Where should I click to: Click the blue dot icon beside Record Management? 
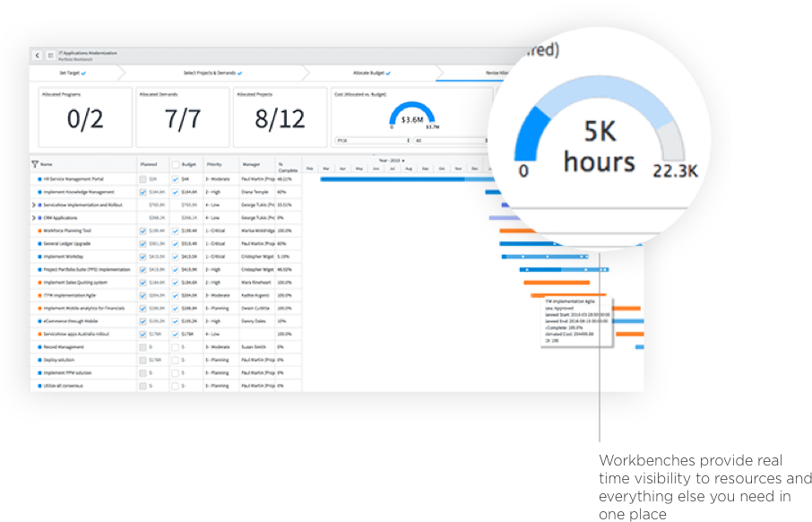(39, 347)
